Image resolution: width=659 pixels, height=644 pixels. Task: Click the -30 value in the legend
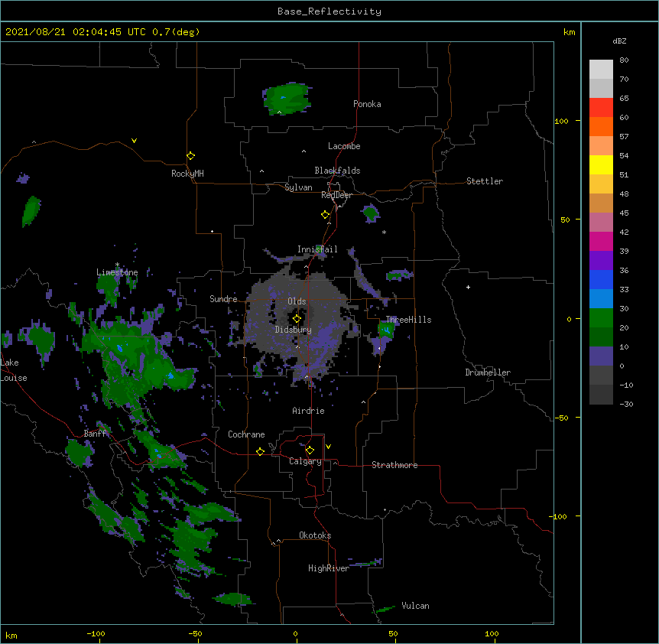tap(627, 404)
